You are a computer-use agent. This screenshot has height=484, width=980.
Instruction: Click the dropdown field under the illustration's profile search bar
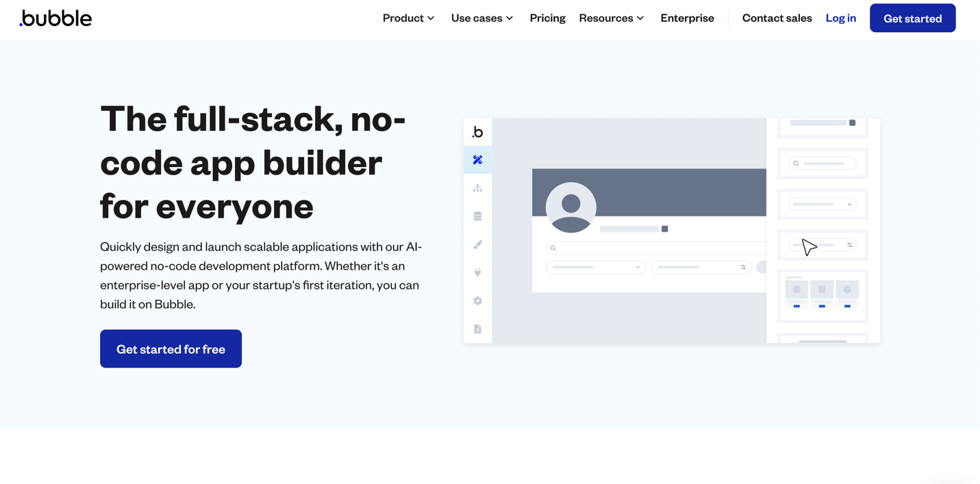point(595,267)
